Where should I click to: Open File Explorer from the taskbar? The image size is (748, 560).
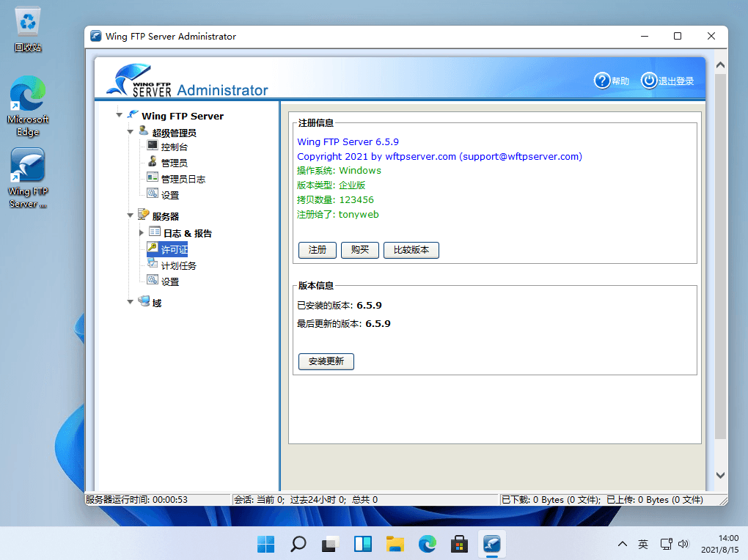(x=395, y=544)
